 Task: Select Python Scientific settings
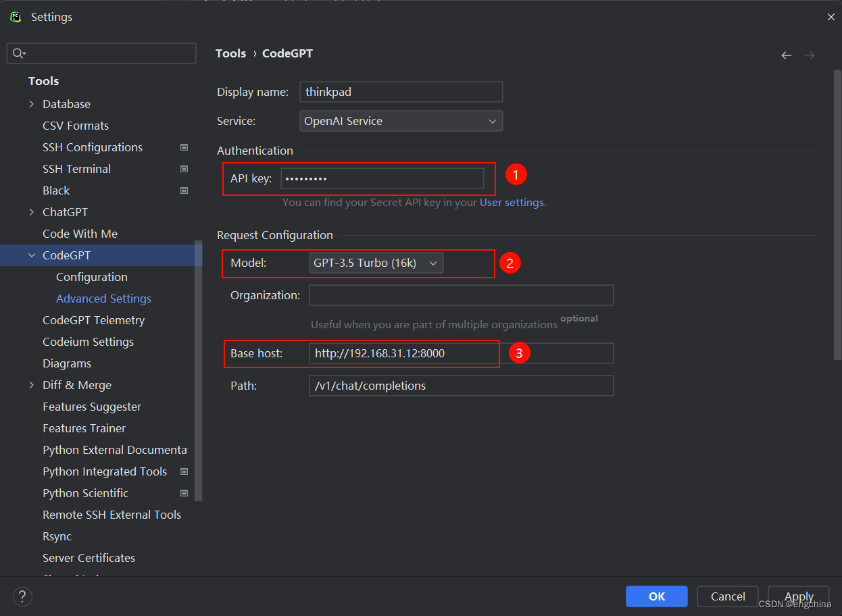pos(85,493)
